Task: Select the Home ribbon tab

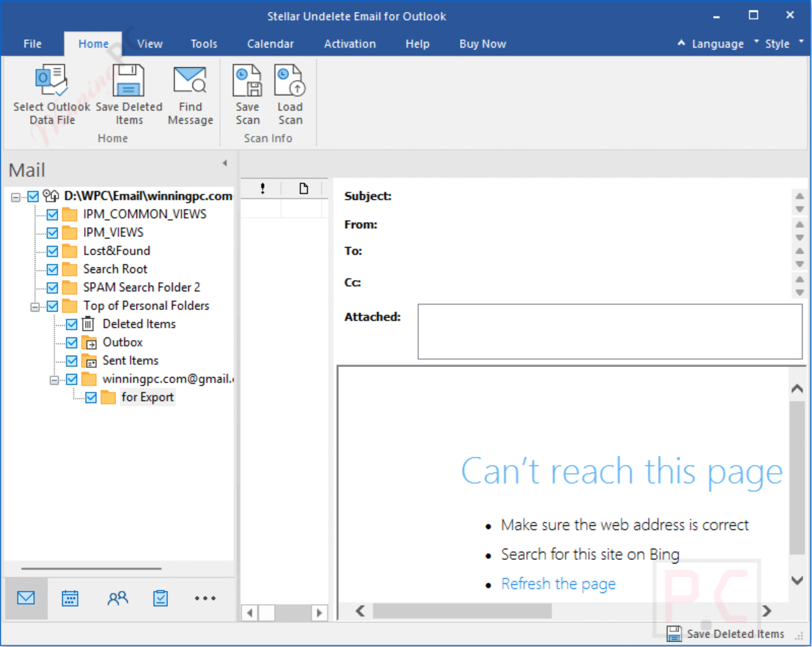Action: [x=93, y=44]
